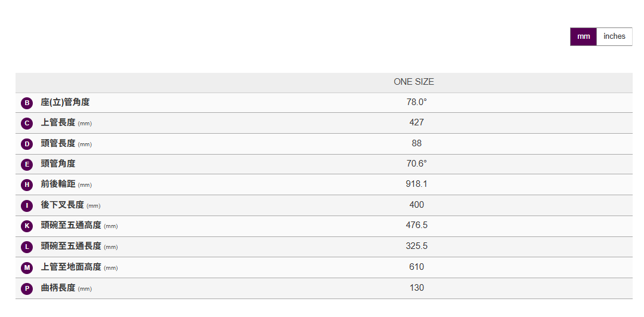Switch units to mm
The height and width of the screenshot is (317, 644).
click(583, 36)
